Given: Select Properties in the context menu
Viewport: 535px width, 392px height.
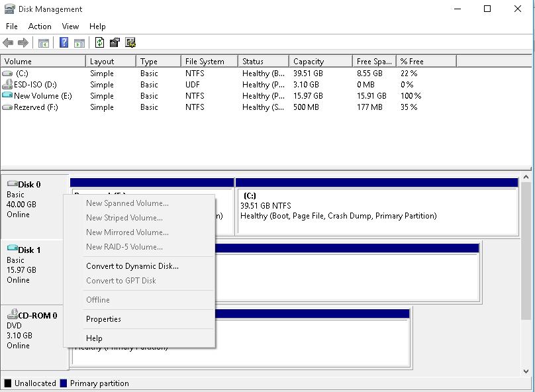Looking at the screenshot, I should [x=139, y=319].
